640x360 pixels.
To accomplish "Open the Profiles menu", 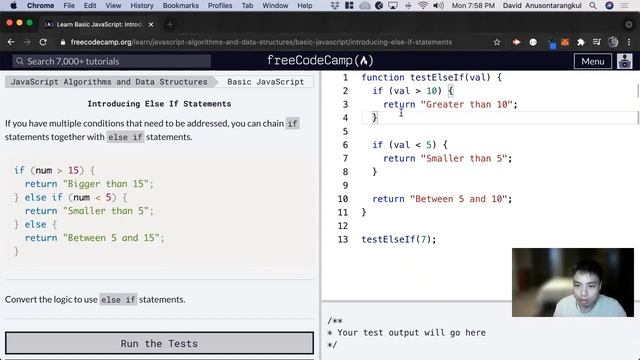I will pyautogui.click(x=220, y=5).
